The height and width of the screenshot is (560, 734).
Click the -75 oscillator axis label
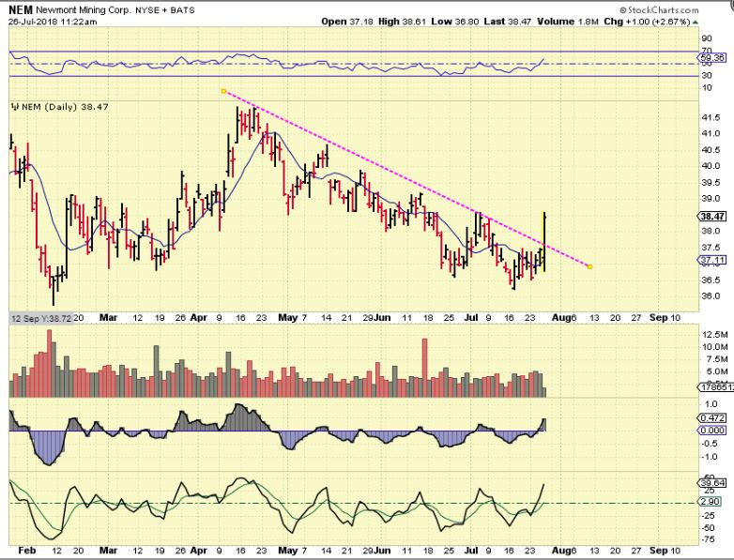(709, 539)
